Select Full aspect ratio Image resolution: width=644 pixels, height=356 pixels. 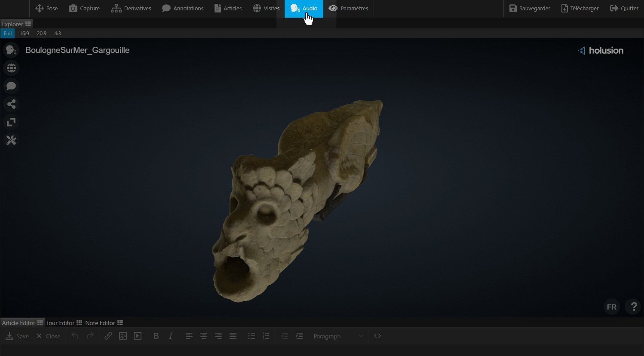[x=8, y=33]
